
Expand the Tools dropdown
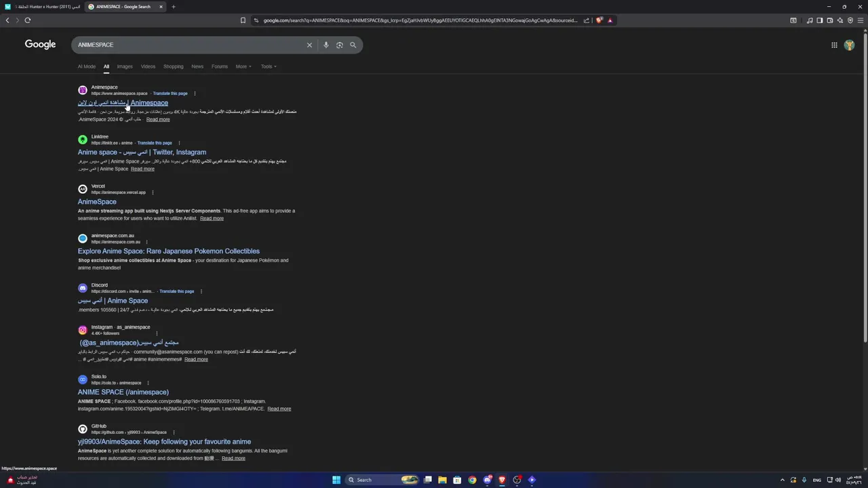click(269, 66)
